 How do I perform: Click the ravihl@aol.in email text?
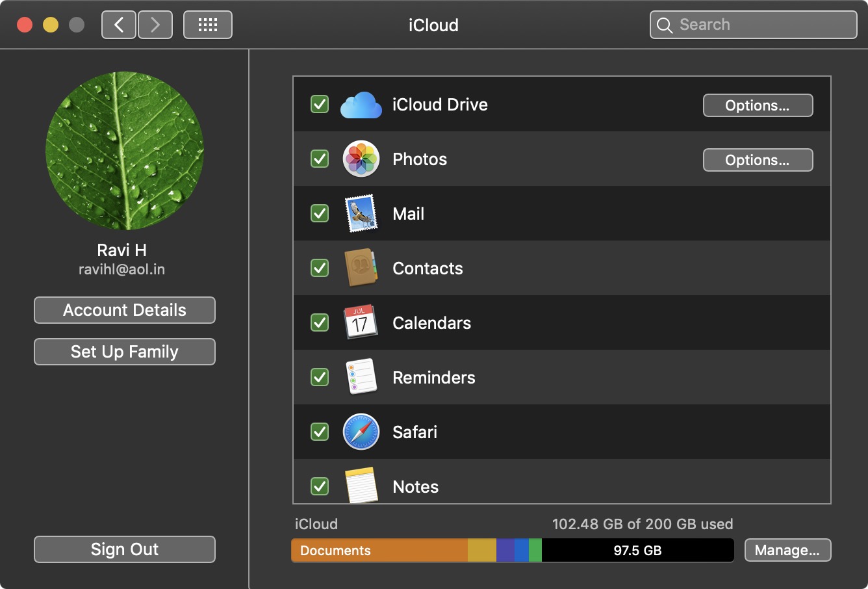122,269
